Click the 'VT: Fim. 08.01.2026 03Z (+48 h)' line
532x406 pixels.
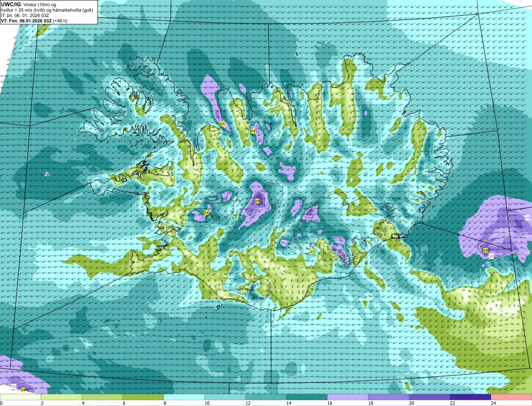click(34, 21)
